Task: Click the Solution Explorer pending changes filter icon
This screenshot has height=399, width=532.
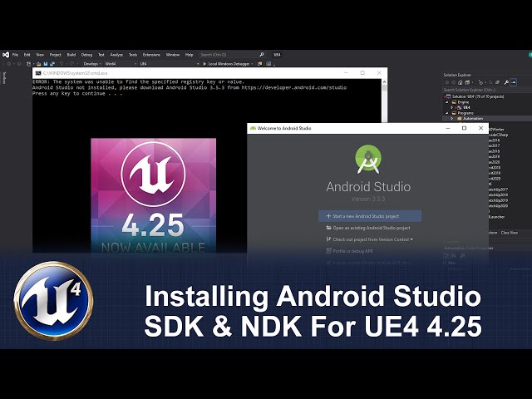Action: click(x=480, y=82)
